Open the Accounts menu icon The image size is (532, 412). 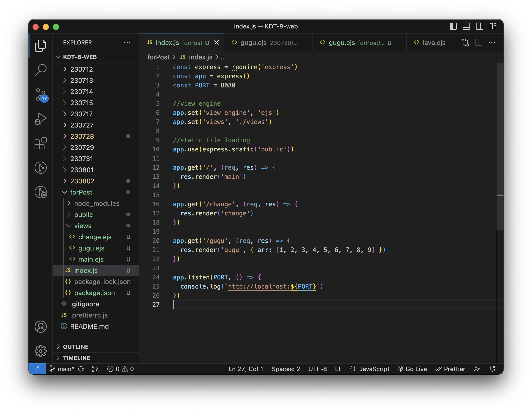pos(40,327)
